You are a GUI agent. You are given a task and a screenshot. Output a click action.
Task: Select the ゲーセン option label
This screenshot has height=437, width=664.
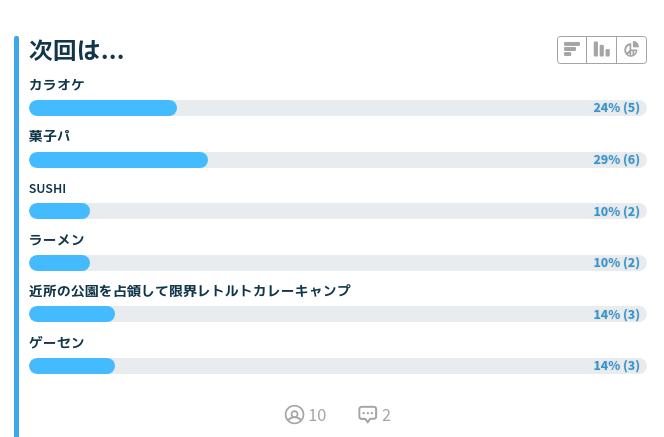pos(56,343)
